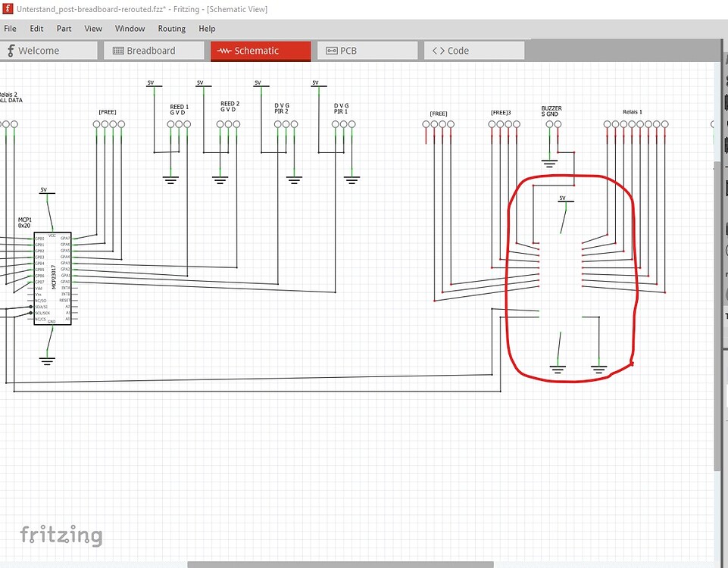Open the Window menu

pos(130,29)
